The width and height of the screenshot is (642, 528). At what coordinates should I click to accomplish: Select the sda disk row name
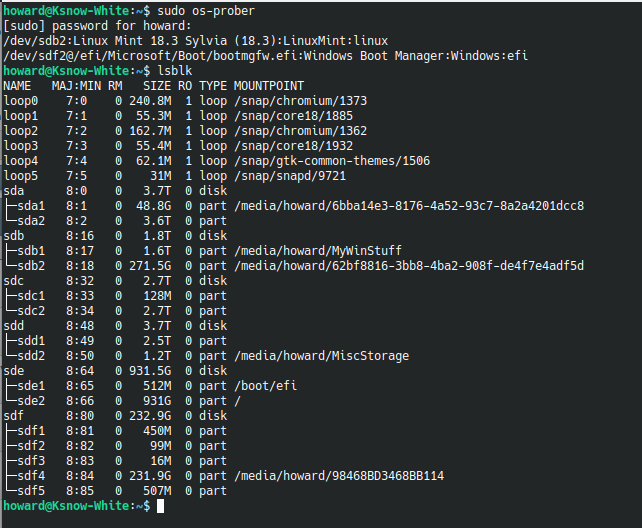click(x=14, y=192)
